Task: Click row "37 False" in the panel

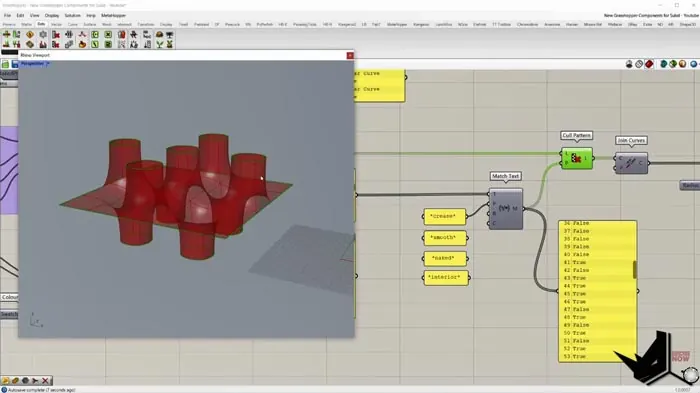Action: (596, 231)
